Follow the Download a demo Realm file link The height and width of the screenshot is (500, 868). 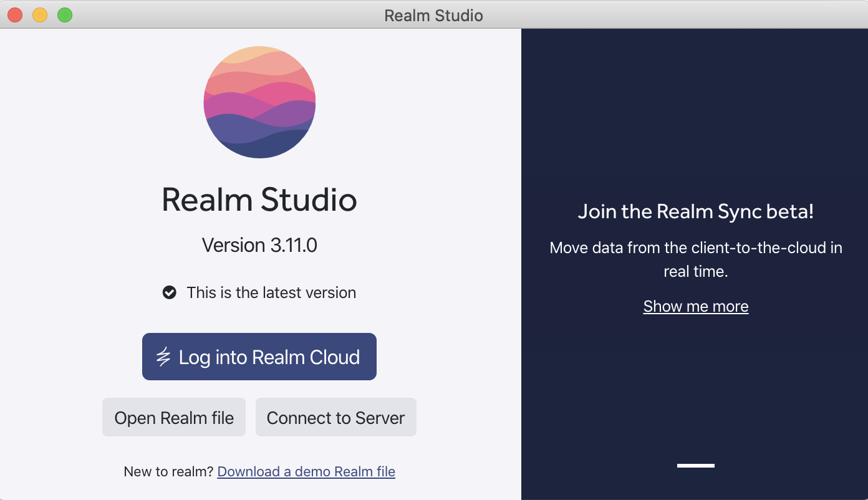click(x=306, y=471)
